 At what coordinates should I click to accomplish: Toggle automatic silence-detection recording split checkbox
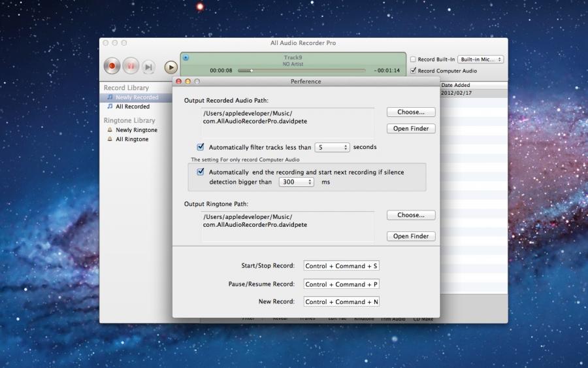tap(201, 171)
